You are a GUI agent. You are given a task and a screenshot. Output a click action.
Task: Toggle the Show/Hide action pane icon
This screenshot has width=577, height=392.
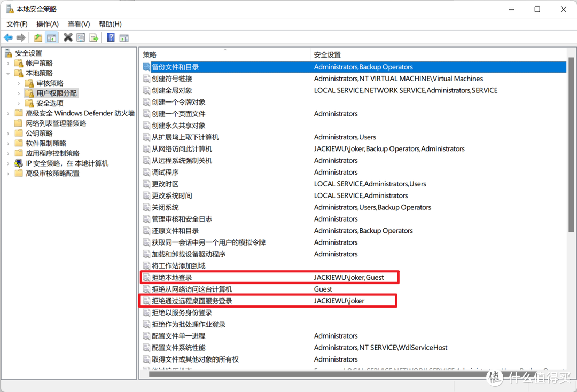[124, 37]
